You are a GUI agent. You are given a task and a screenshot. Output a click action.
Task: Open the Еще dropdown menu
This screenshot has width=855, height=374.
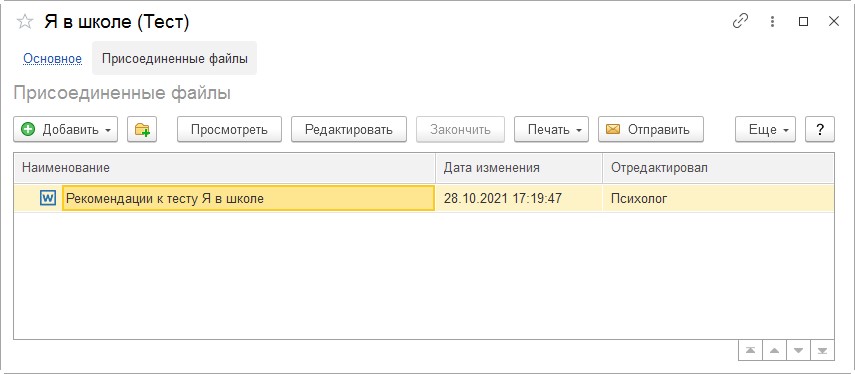tap(766, 129)
